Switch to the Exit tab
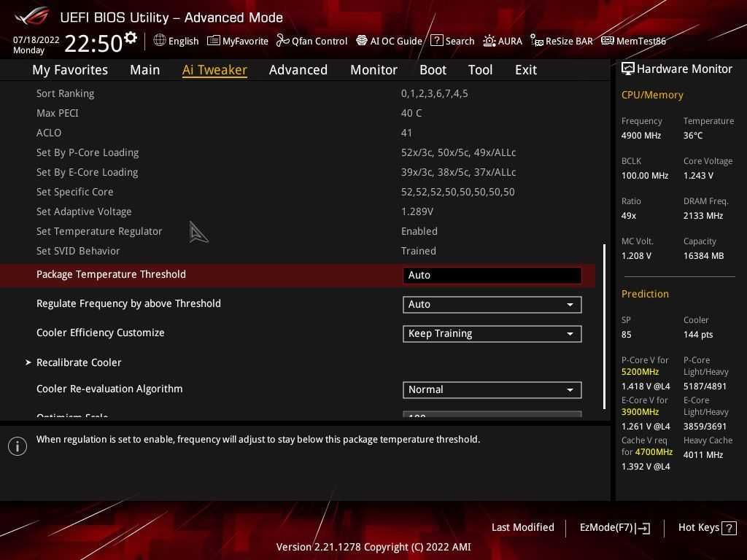747x560 pixels. tap(526, 70)
